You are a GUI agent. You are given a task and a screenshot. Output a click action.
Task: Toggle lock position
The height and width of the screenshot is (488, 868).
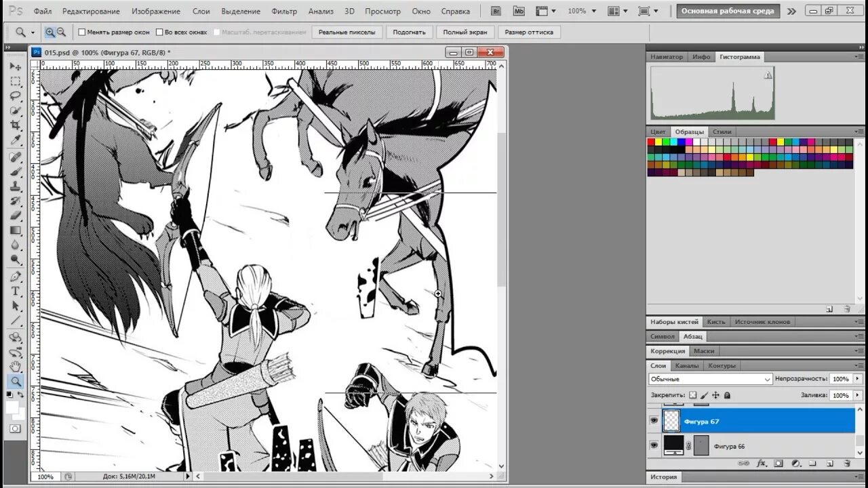715,394
